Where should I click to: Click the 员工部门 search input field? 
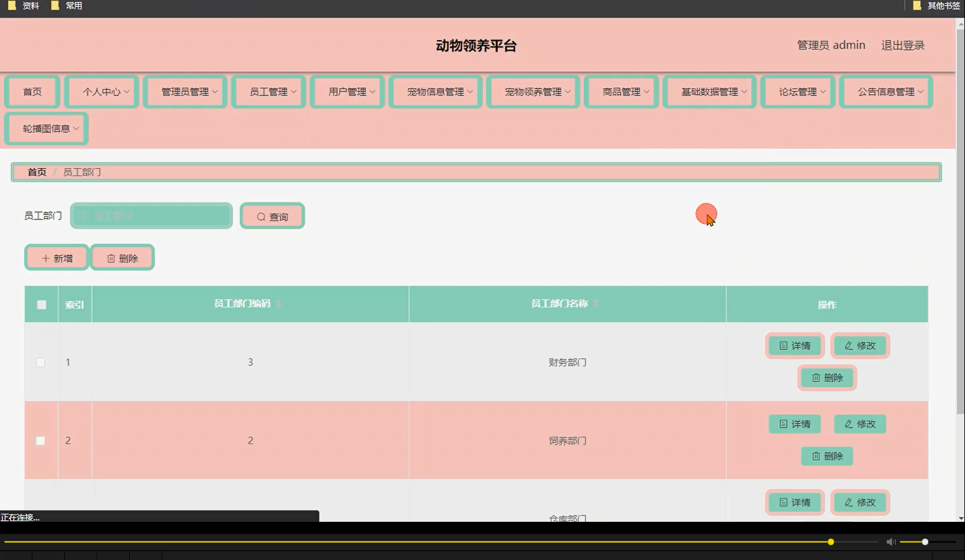pyautogui.click(x=151, y=216)
